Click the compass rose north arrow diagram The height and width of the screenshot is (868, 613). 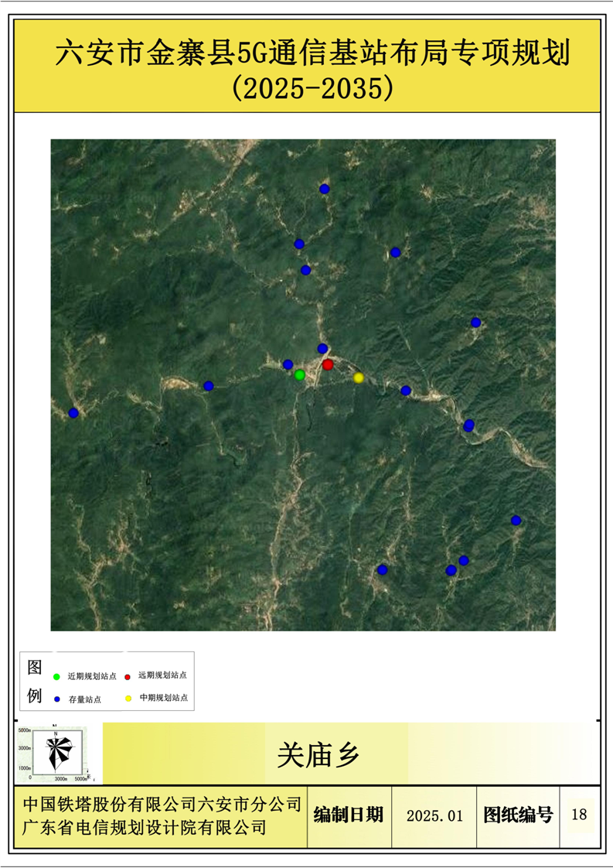click(x=59, y=752)
